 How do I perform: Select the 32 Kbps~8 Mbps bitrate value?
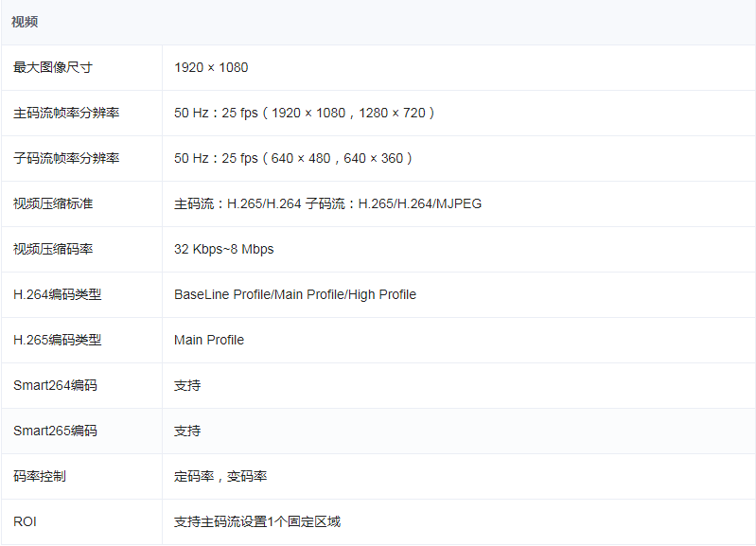click(x=223, y=249)
